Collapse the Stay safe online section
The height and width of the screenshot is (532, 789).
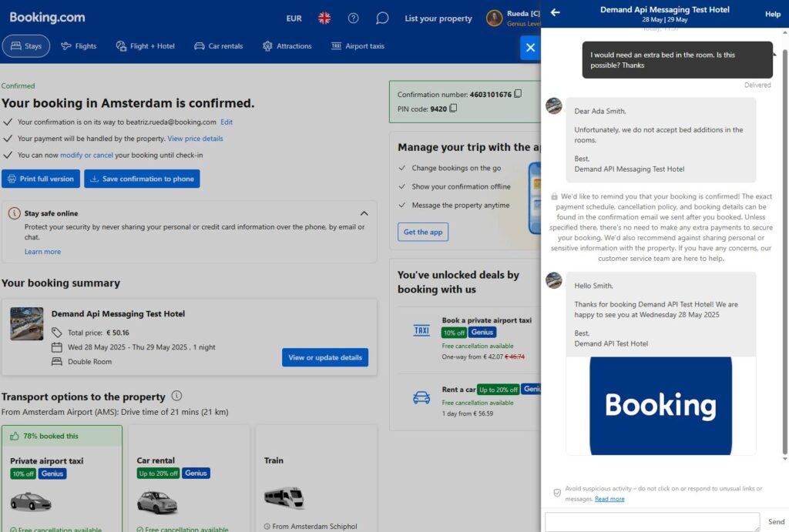[x=364, y=213]
